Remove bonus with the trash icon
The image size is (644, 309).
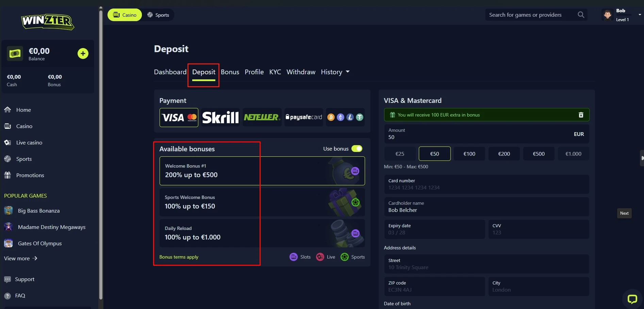tap(581, 115)
